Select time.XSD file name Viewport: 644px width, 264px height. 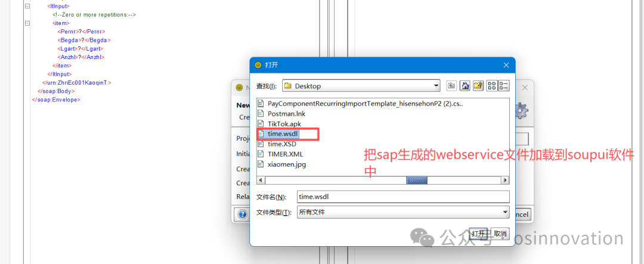pyautogui.click(x=281, y=144)
